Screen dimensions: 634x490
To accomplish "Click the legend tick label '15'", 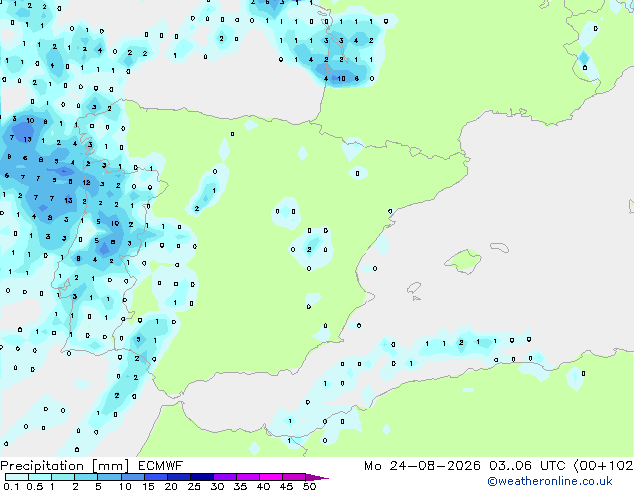I will tap(148, 486).
